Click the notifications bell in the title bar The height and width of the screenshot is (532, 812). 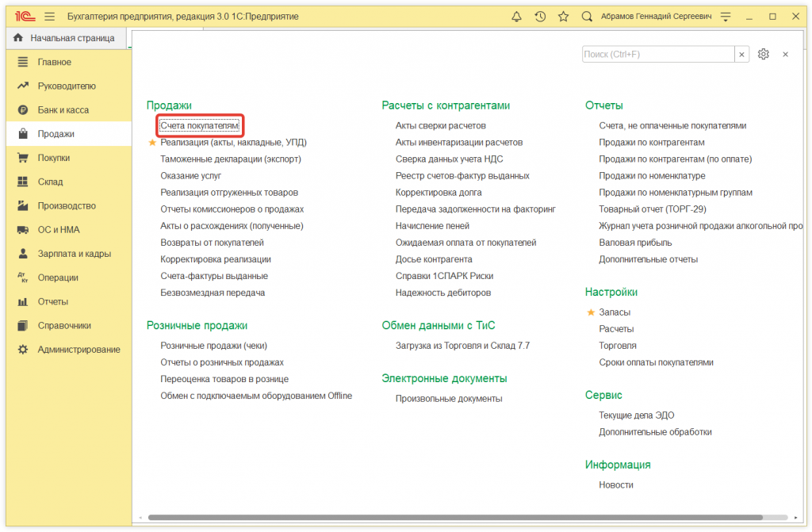[519, 15]
